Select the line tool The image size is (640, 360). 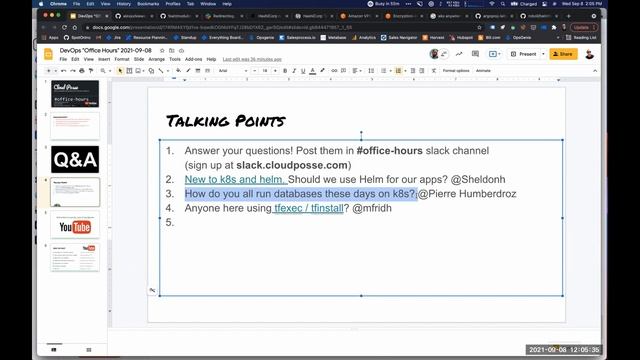(161, 71)
